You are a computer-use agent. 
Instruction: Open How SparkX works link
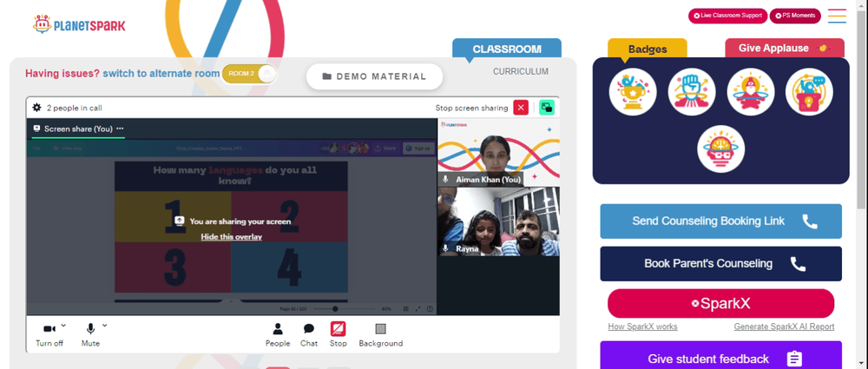(642, 326)
